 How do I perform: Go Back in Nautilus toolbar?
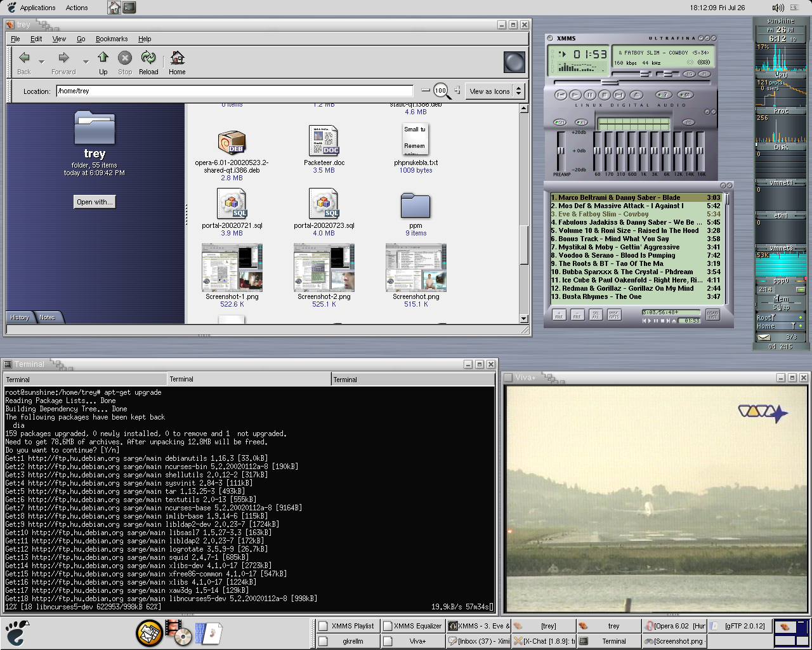click(x=24, y=62)
